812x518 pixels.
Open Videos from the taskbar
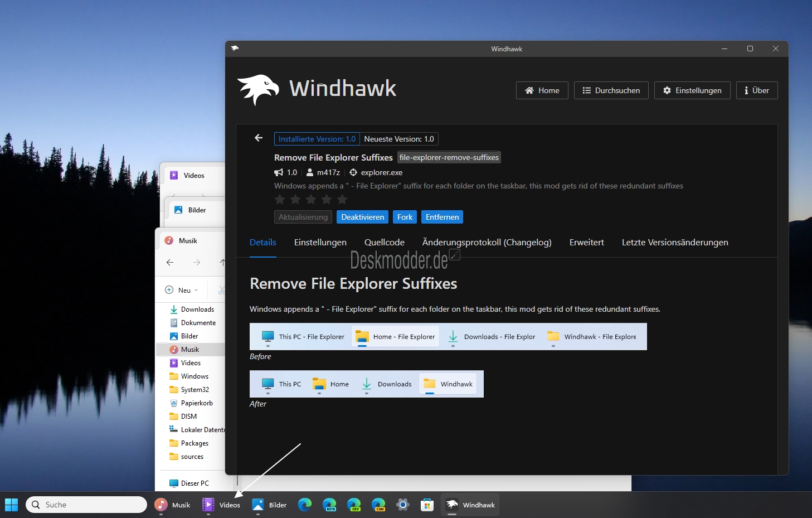pos(222,505)
